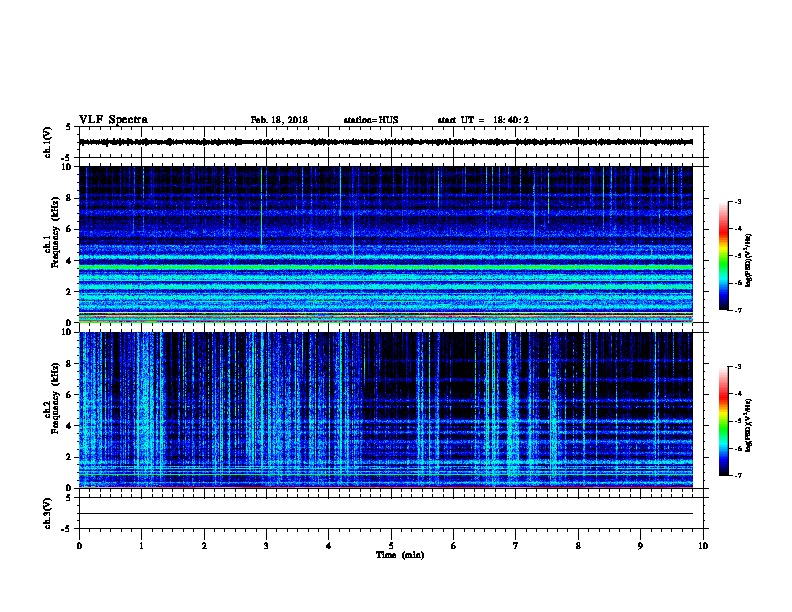
Task: Click the "-7" tick on ch.2 color bar
Action: pyautogui.click(x=738, y=475)
